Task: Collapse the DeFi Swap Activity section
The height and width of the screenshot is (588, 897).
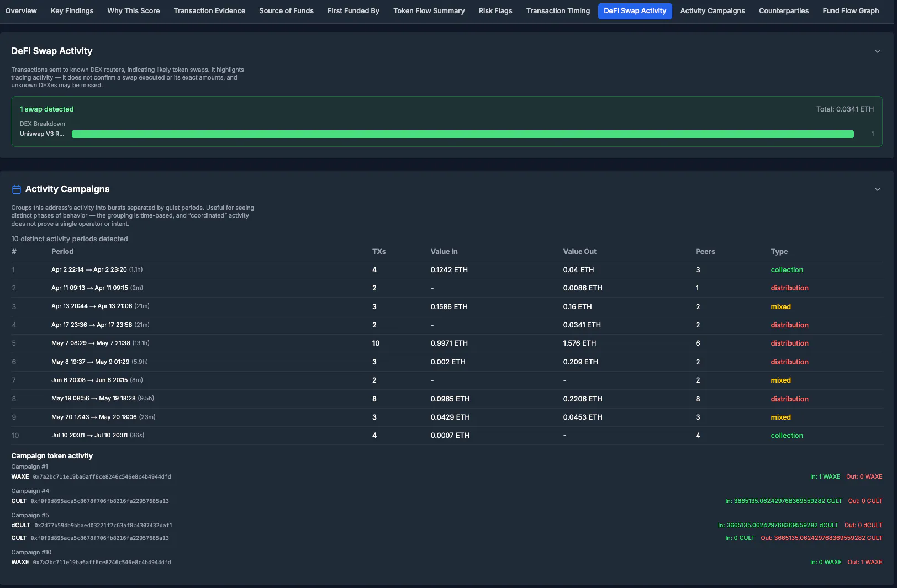Action: point(877,51)
